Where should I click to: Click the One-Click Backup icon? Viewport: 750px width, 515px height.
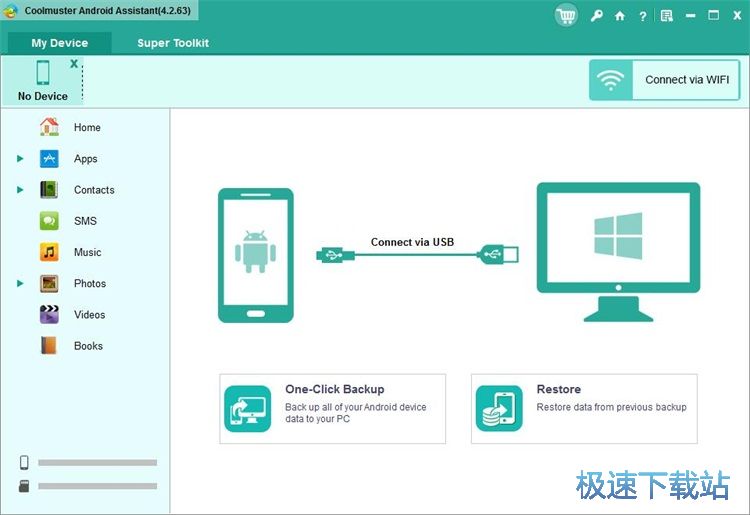click(248, 409)
